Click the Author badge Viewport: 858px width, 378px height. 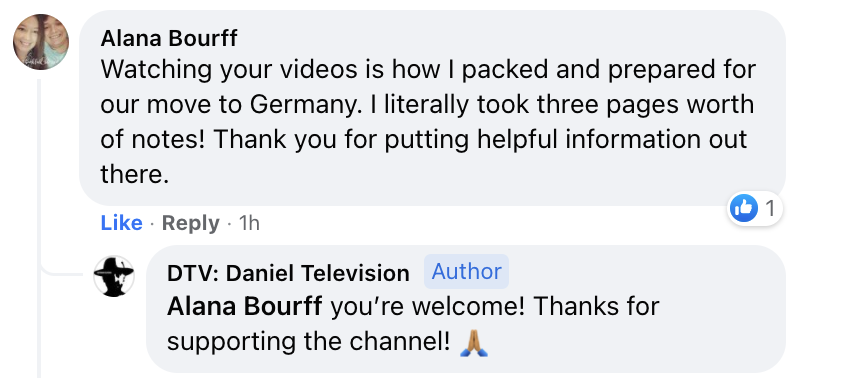point(466,271)
